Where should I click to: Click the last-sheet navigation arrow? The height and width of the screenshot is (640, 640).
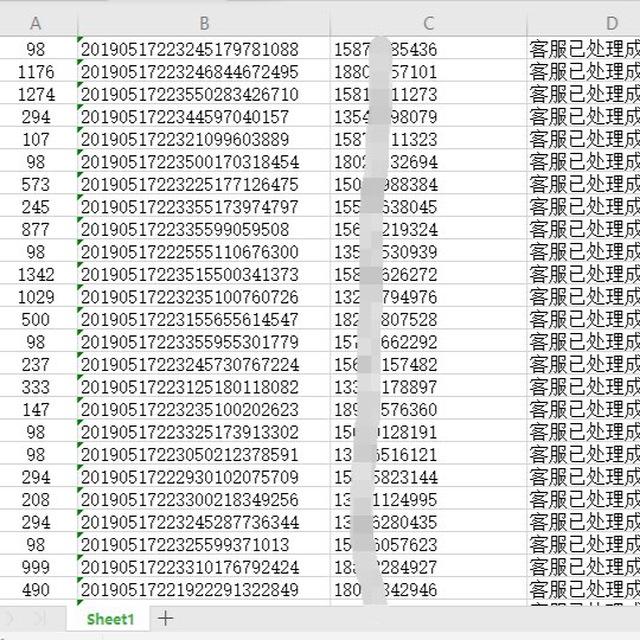click(40, 619)
